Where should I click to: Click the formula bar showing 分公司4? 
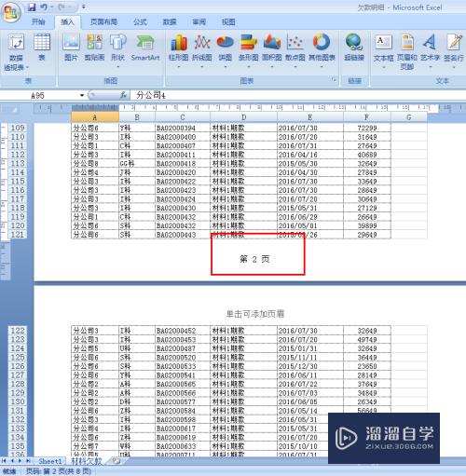[x=296, y=95]
